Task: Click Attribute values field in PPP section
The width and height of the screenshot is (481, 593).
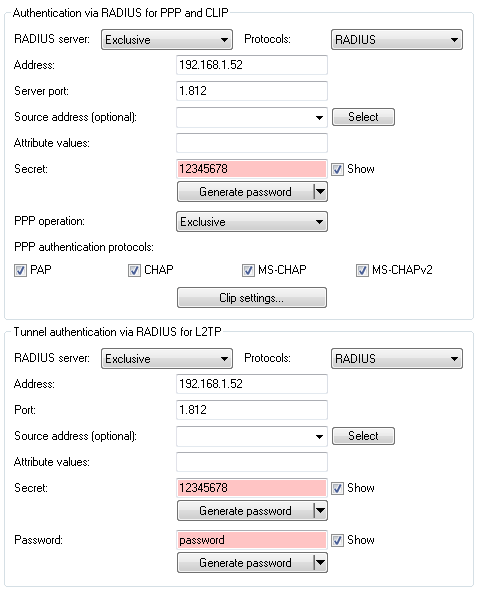Action: click(x=252, y=143)
